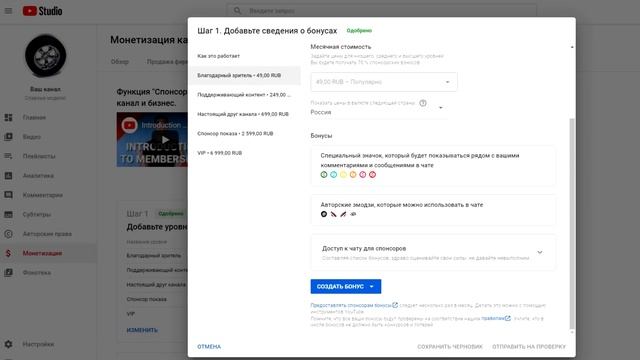Click Настройки label in sidebar
The width and height of the screenshot is (640, 360).
[x=38, y=344]
